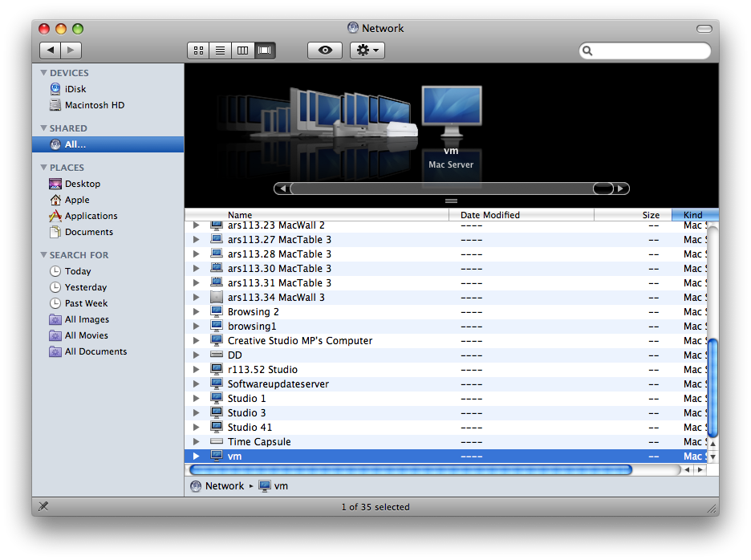
Task: Click the horizontal scrollbar thumb in list
Action: pos(411,470)
